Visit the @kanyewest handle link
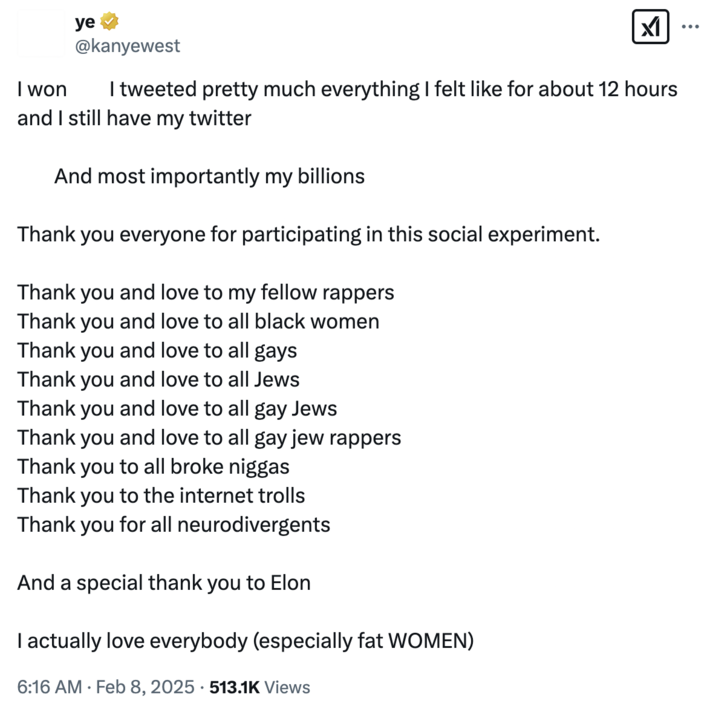 click(x=128, y=46)
